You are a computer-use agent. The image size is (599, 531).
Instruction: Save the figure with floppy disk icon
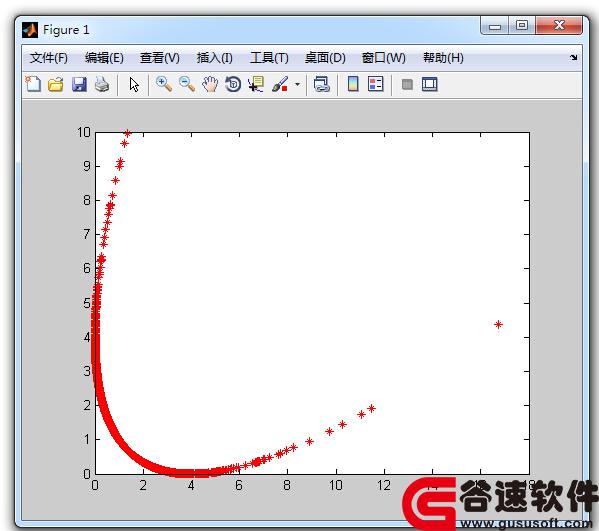(79, 84)
